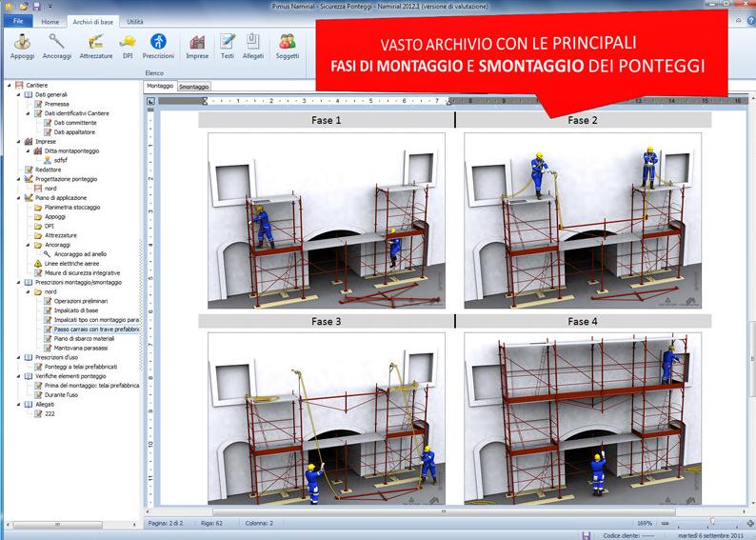Screen dimensions: 756x540
Task: Collapse the Cantiere root tree node
Action: tap(10, 85)
